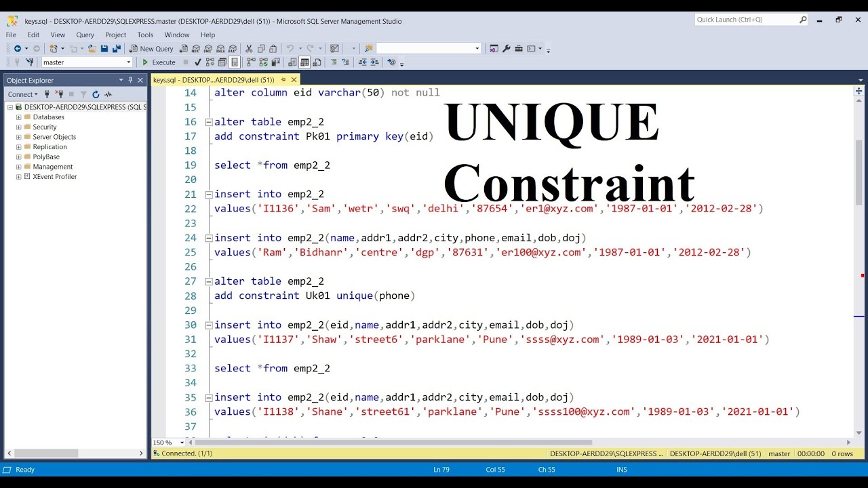Image resolution: width=868 pixels, height=488 pixels.
Task: Toggle Object Explorer auto-hide pin
Action: (x=130, y=80)
